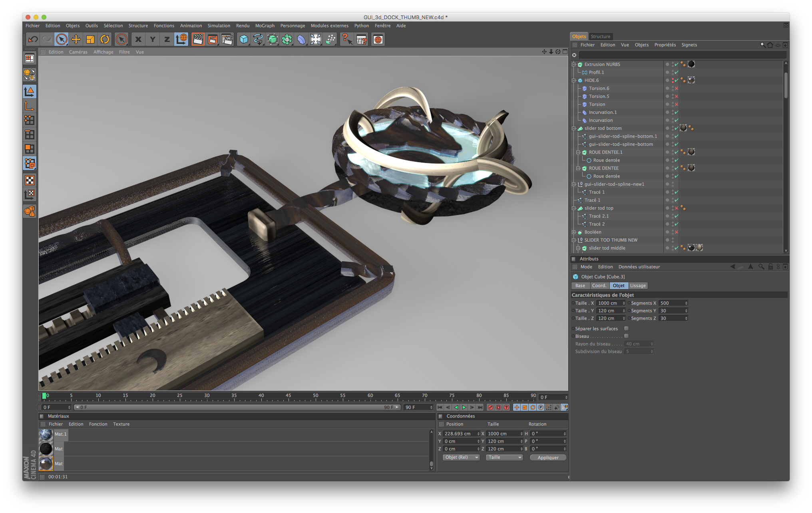Select the Scale tool

click(x=90, y=39)
